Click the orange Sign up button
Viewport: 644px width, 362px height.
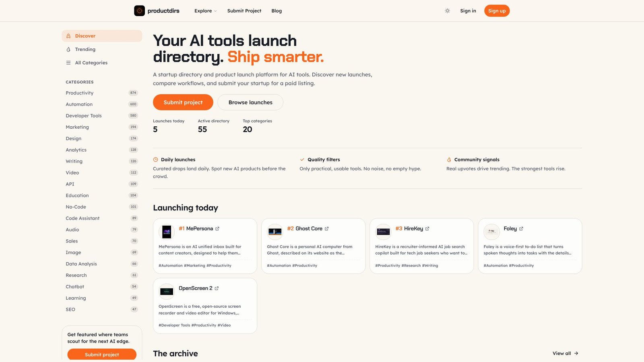point(497,11)
